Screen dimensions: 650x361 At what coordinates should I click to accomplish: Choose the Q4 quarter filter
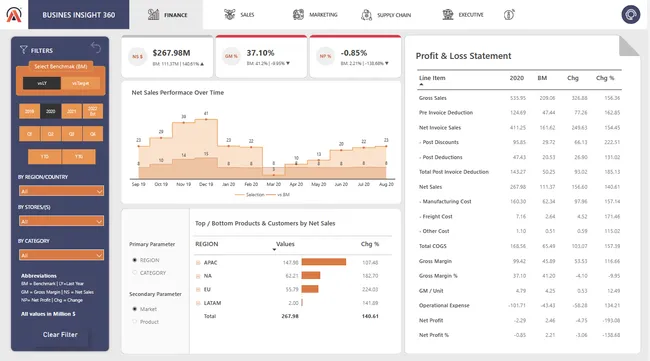[x=93, y=134]
